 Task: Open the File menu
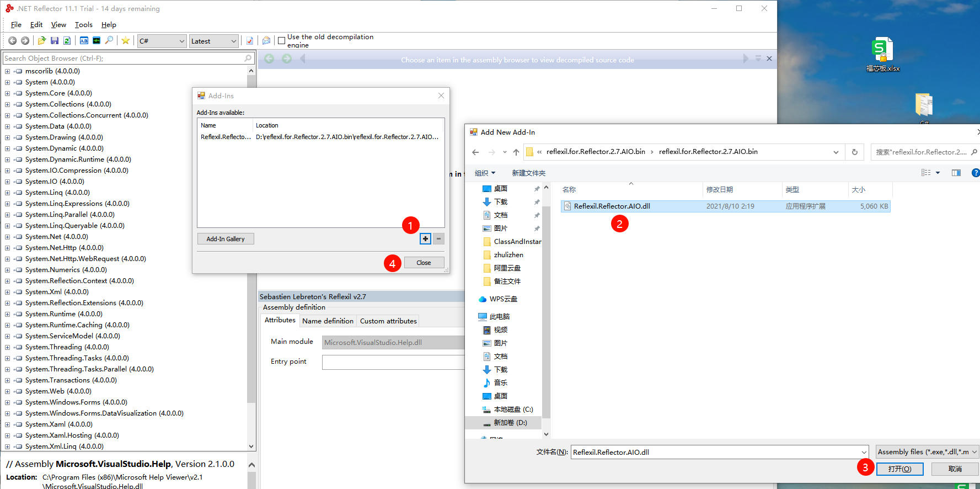pyautogui.click(x=16, y=25)
